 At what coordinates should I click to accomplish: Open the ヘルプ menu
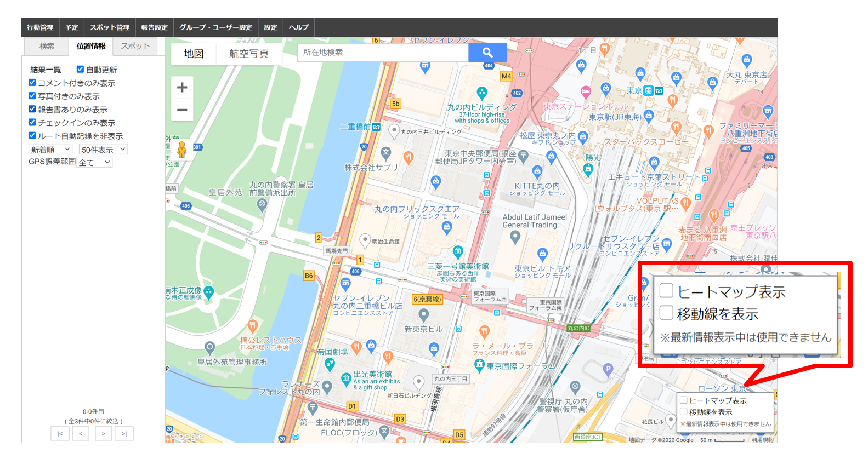(299, 27)
